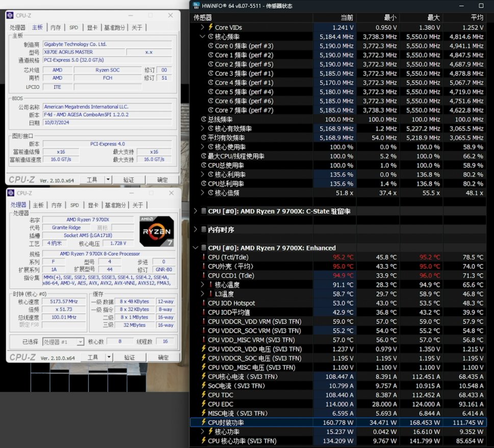Select the Core 4 频率 (perf #1) row
This screenshot has width=494, height=448.
(339, 83)
